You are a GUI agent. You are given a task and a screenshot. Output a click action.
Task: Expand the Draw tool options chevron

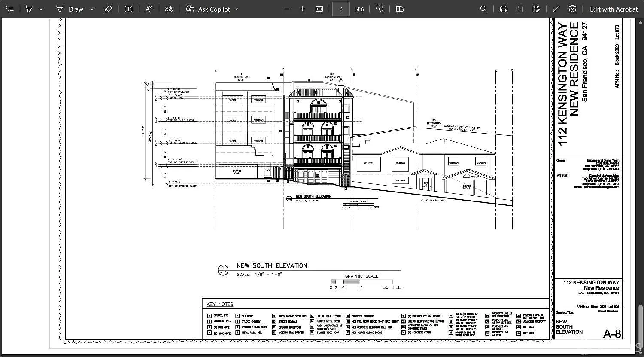point(92,9)
